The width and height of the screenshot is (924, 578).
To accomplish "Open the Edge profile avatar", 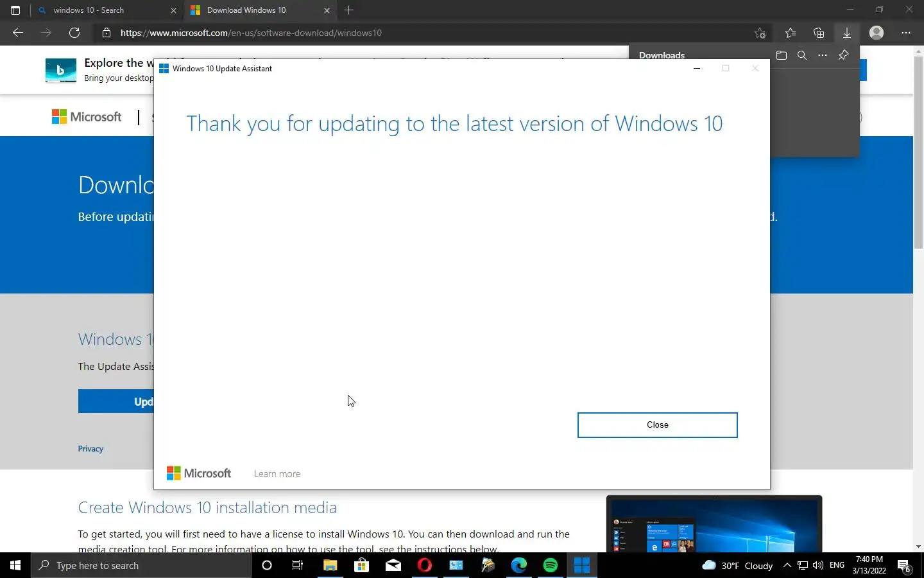I will (x=877, y=33).
